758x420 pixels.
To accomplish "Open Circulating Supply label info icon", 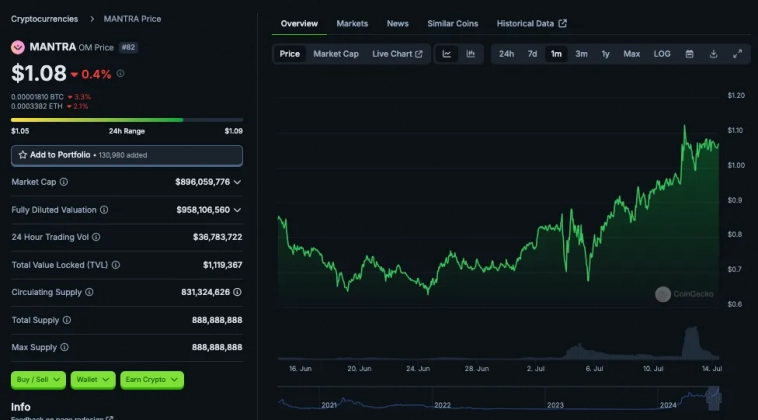I will pyautogui.click(x=89, y=292).
